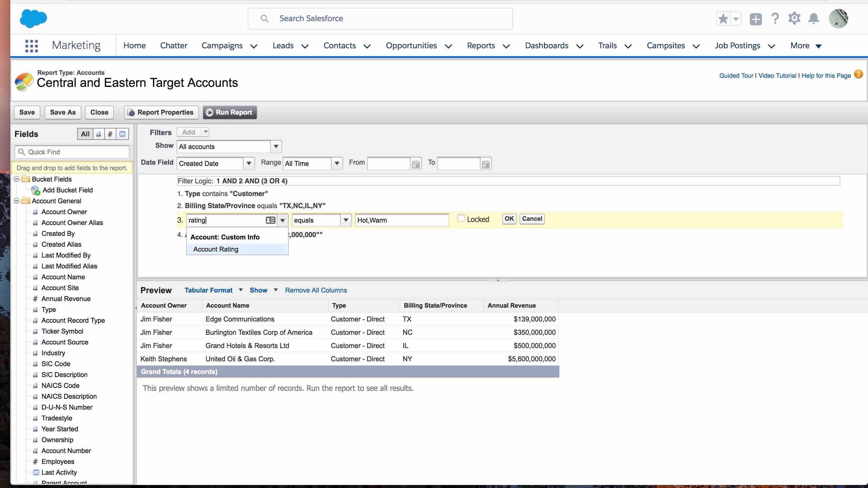This screenshot has width=868, height=488.
Task: Click the From date calendar icon
Action: (x=416, y=164)
